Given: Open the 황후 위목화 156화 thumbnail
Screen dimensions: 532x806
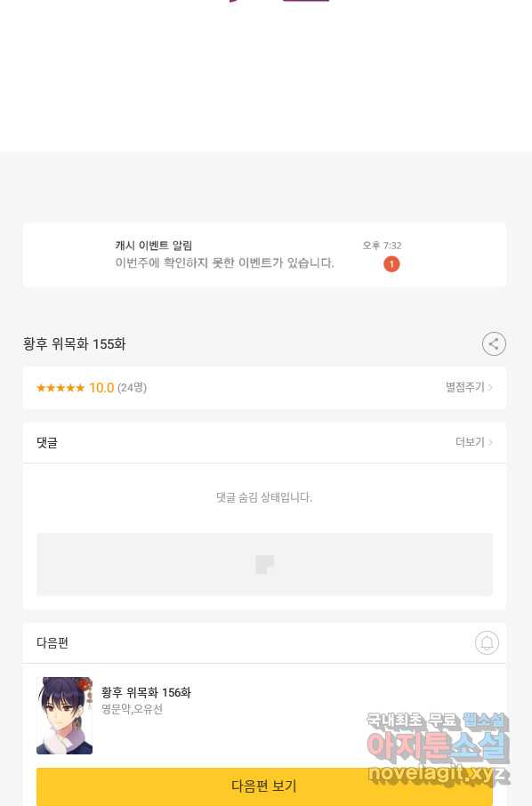Looking at the screenshot, I should (64, 715).
